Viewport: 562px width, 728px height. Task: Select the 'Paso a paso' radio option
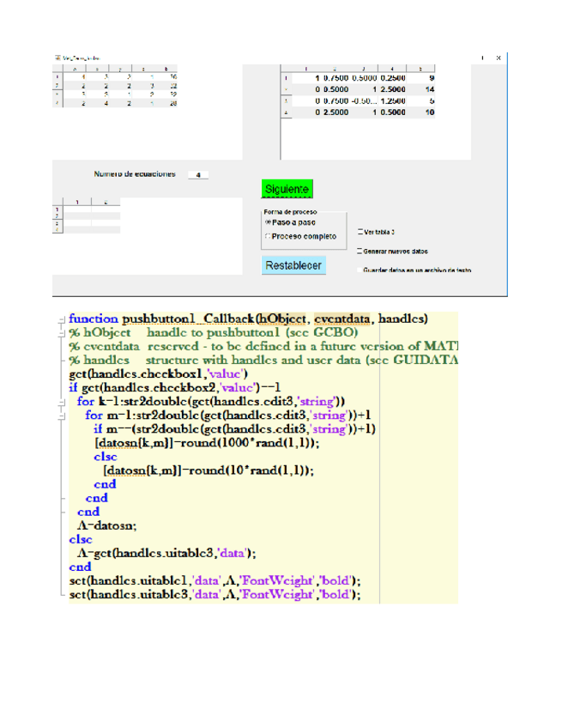[268, 221]
